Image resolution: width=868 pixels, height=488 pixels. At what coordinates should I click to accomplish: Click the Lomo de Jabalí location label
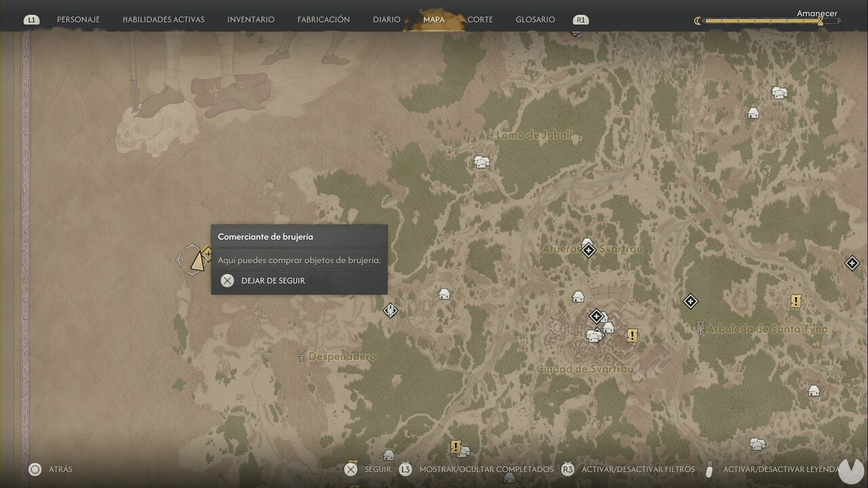click(x=534, y=135)
